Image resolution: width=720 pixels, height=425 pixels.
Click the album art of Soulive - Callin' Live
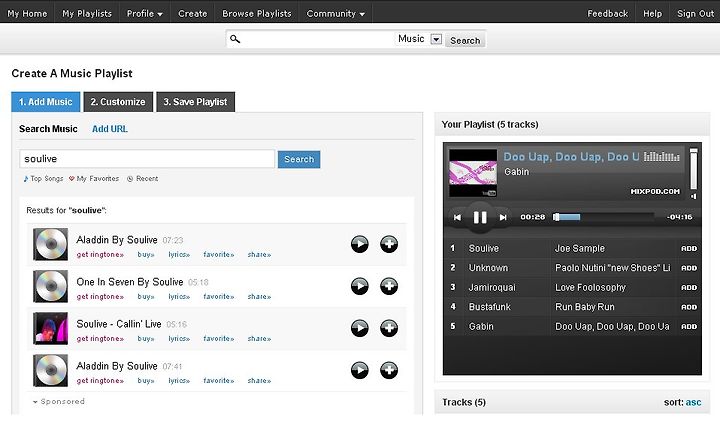click(51, 328)
